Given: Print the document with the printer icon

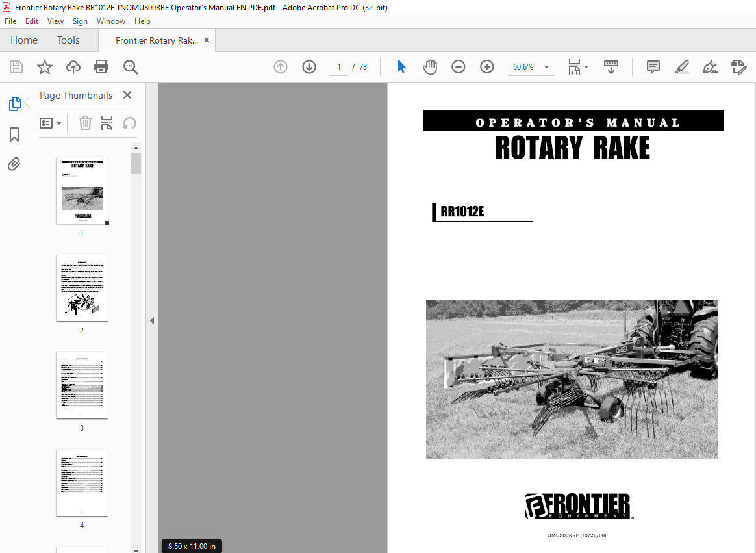Looking at the screenshot, I should coord(101,67).
